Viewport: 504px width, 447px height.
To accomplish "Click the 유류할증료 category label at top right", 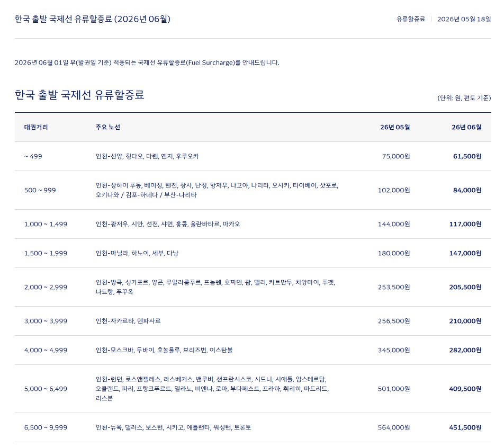I will 410,19.
